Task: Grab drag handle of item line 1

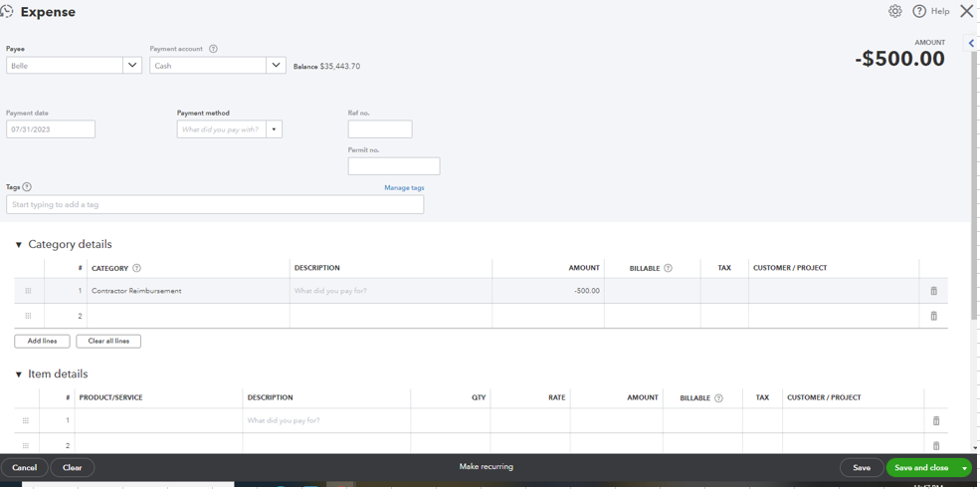Action: pos(26,421)
